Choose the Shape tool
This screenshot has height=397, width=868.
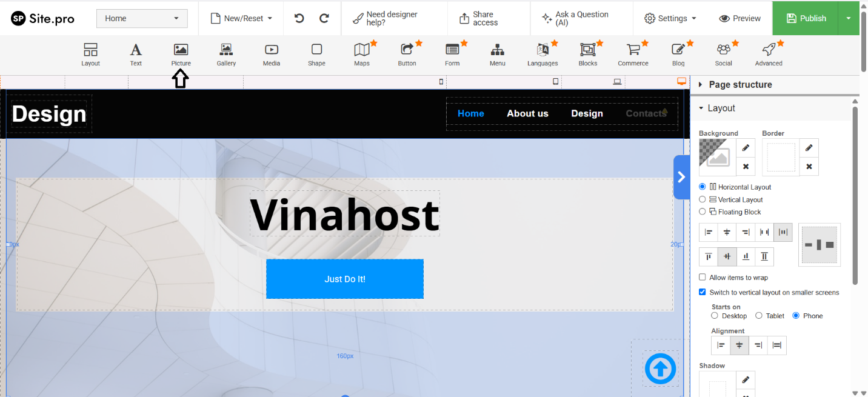pos(316,53)
